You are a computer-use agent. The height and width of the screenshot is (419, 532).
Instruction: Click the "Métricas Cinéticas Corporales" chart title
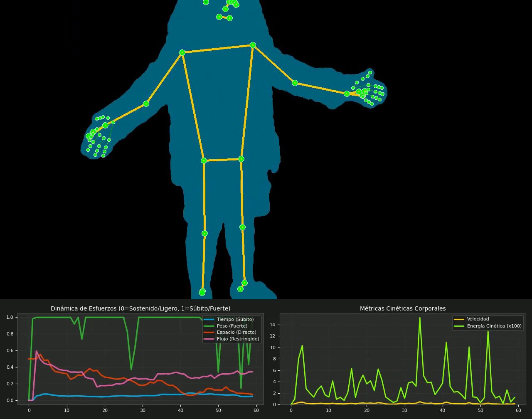pos(403,308)
